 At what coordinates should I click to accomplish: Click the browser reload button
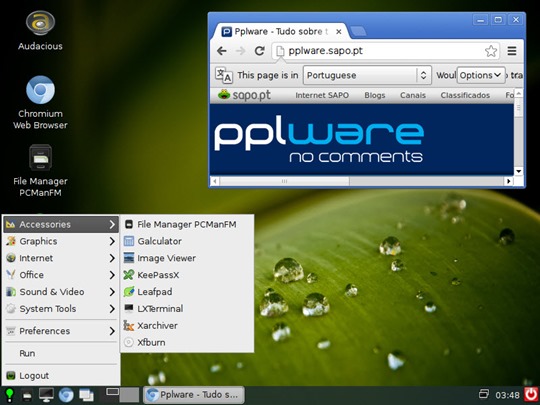point(259,51)
